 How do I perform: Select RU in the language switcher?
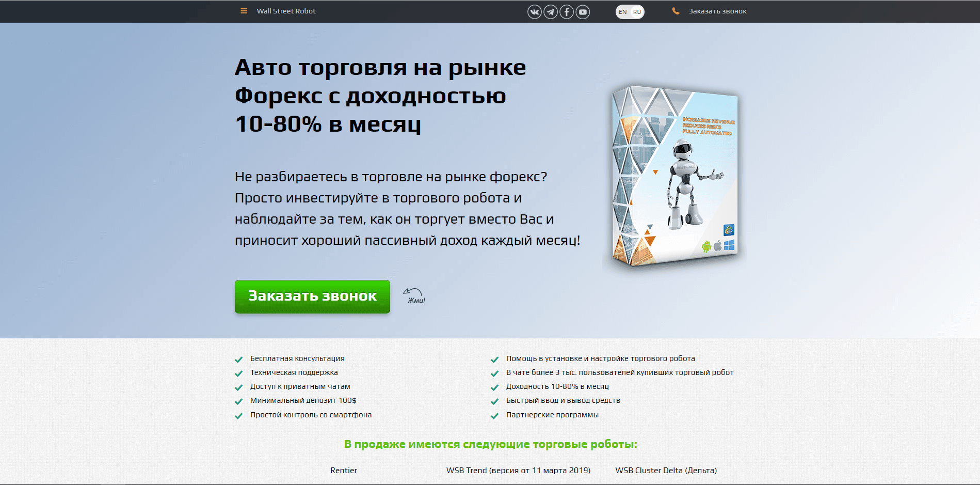[637, 11]
